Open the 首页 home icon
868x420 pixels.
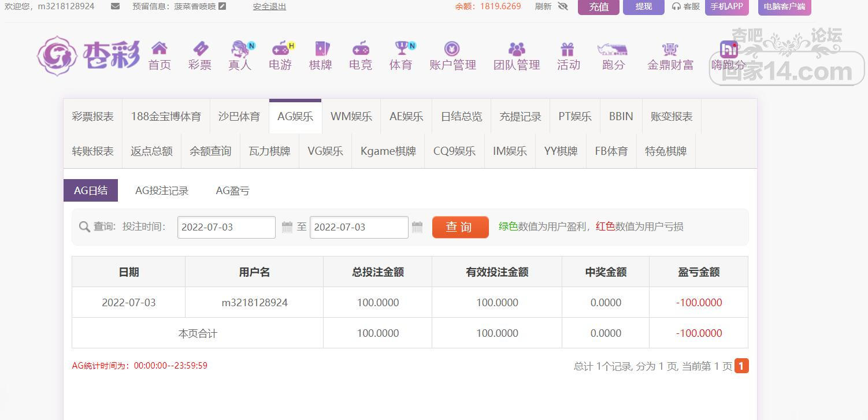[x=159, y=49]
